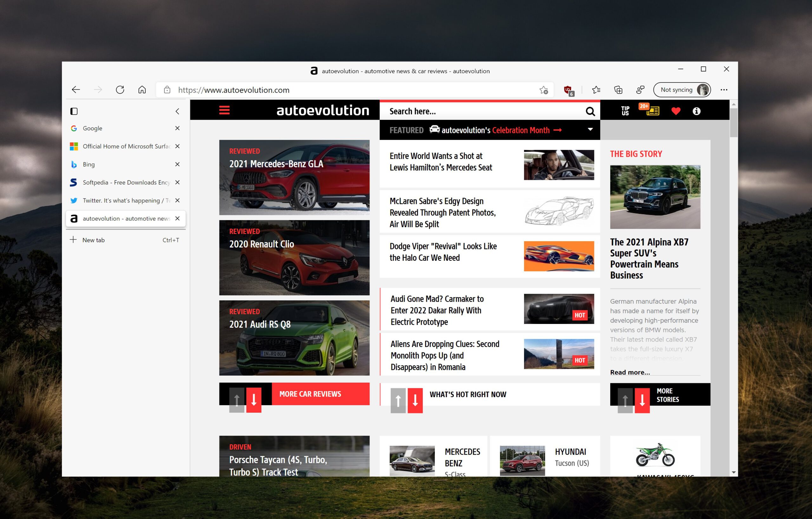Collapse the vertical tabs sidebar
The width and height of the screenshot is (812, 519).
click(x=178, y=111)
